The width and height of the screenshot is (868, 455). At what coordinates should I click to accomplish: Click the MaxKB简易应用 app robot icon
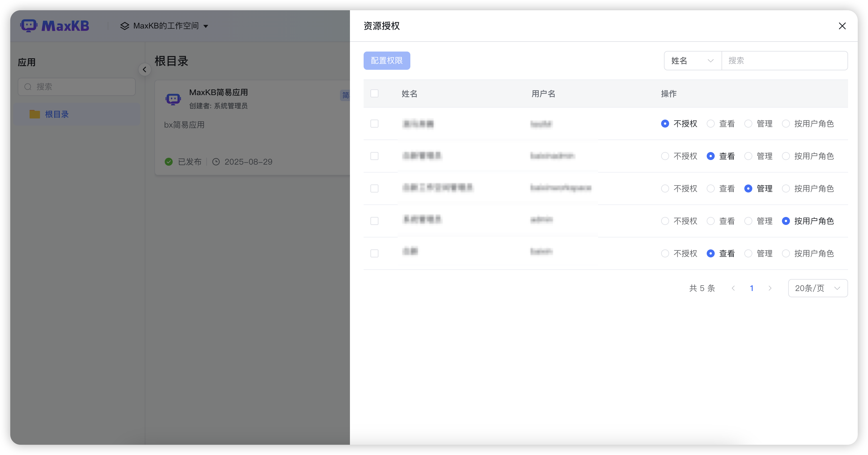click(x=173, y=99)
